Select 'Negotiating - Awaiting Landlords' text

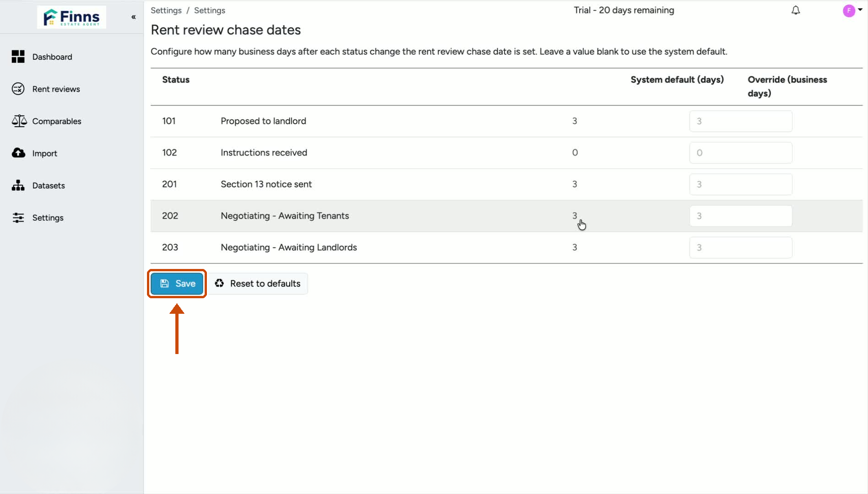[289, 247]
